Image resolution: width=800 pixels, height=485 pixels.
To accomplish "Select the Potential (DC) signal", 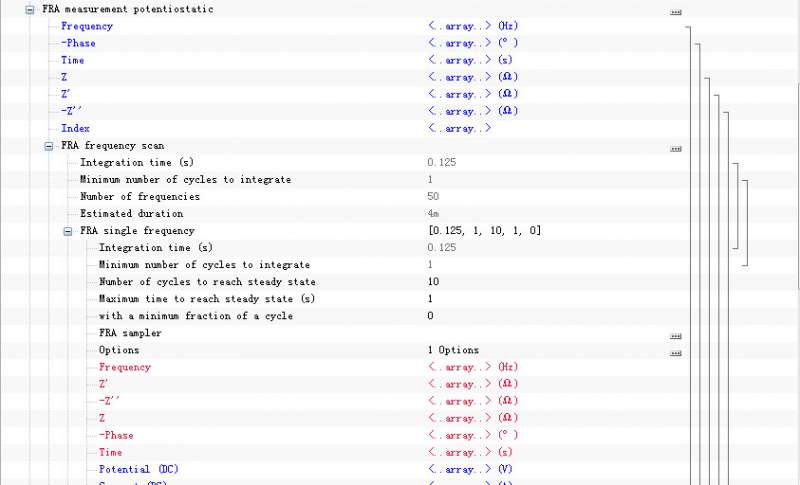I will point(138,469).
